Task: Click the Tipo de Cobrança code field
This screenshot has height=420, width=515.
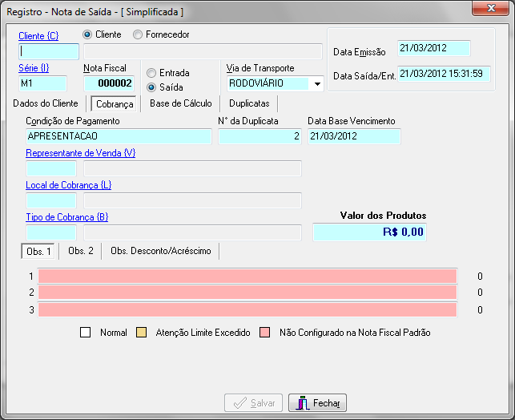Action: pyautogui.click(x=51, y=232)
